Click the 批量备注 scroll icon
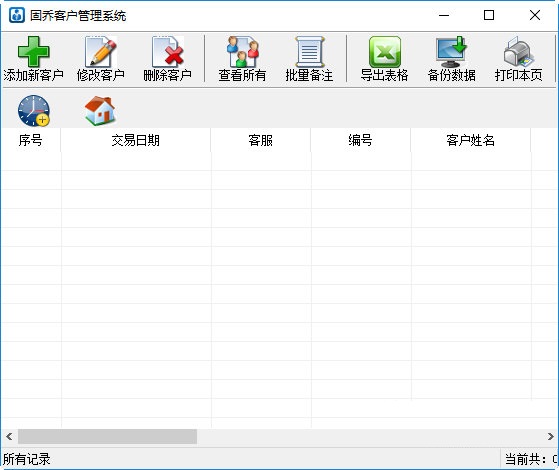This screenshot has height=470, width=559. point(309,52)
